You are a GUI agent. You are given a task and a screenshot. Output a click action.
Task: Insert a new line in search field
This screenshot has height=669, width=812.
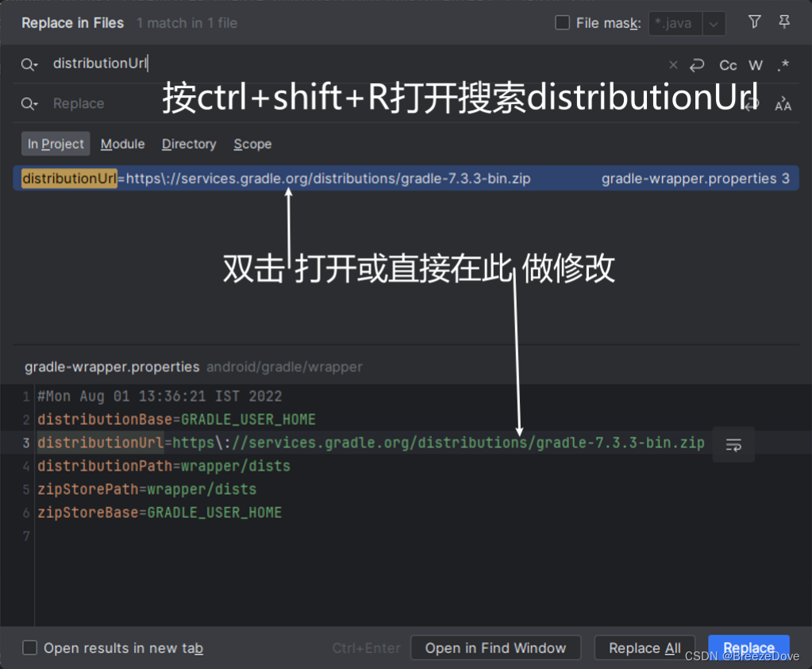(x=697, y=65)
